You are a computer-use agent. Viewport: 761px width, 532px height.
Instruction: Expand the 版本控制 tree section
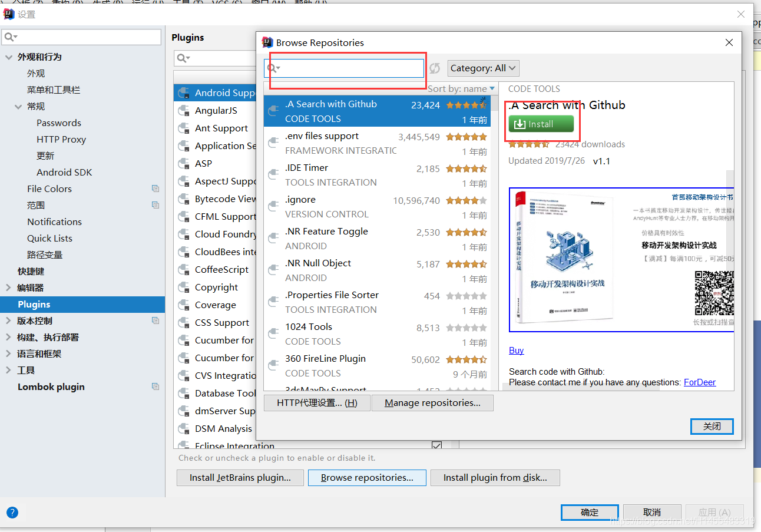click(8, 320)
